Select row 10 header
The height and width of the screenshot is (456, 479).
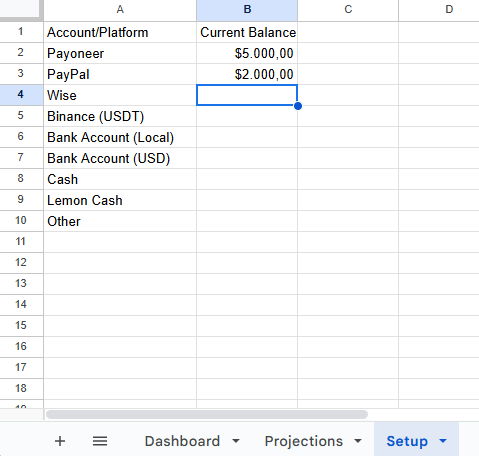click(x=21, y=221)
